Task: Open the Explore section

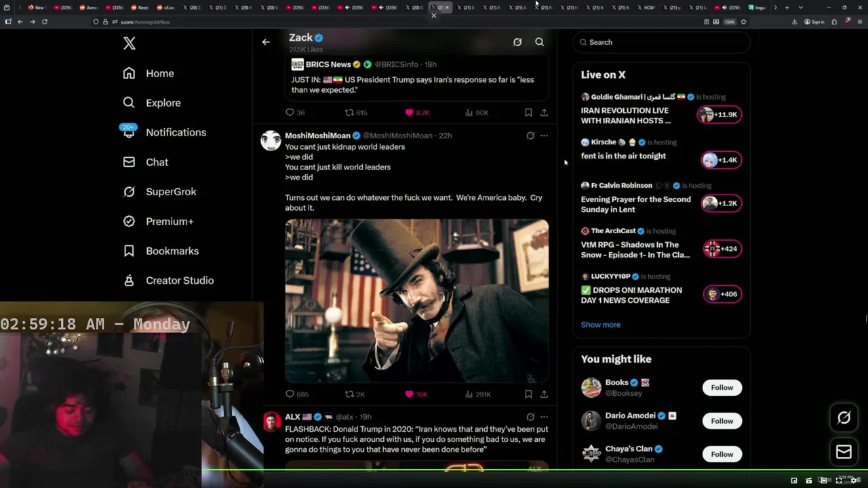Action: click(x=152, y=103)
